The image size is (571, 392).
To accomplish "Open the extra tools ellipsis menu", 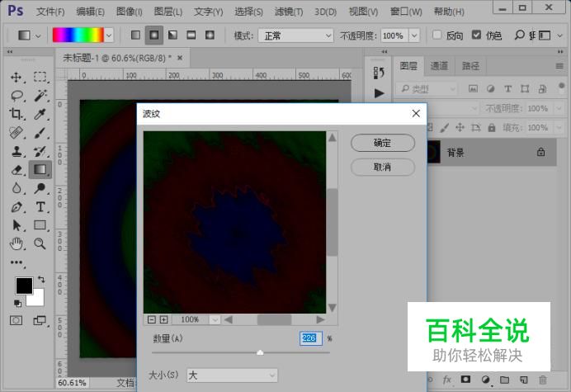I will [x=17, y=262].
